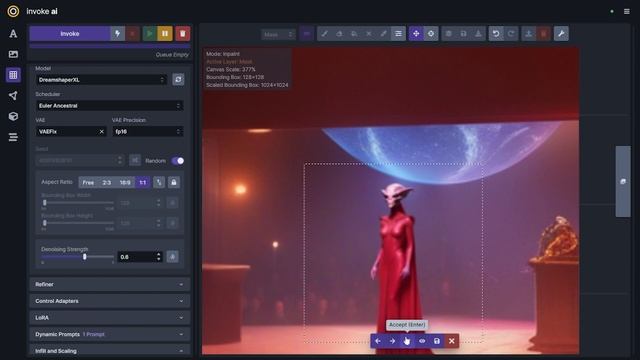Click the Invoke button

point(70,33)
